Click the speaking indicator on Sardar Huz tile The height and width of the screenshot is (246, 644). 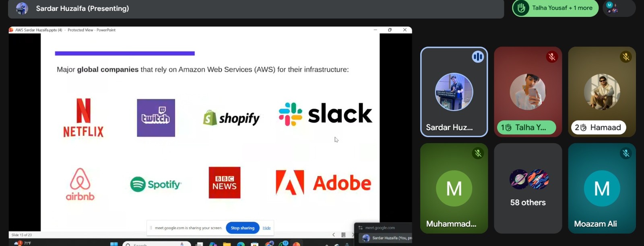click(478, 57)
